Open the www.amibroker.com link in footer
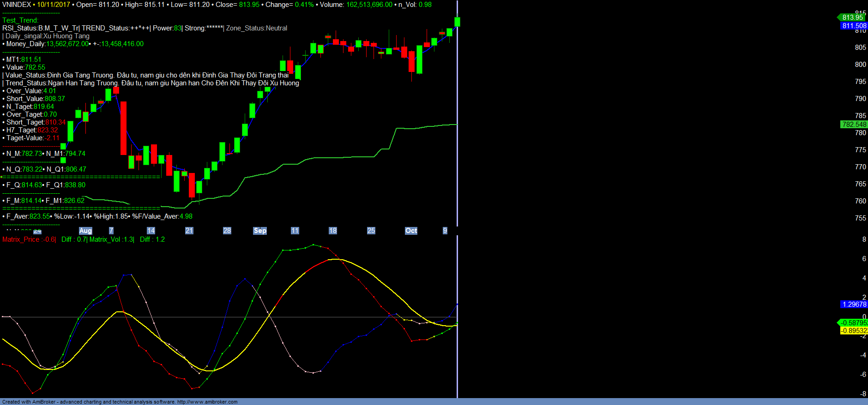The image size is (868, 405). [x=207, y=402]
